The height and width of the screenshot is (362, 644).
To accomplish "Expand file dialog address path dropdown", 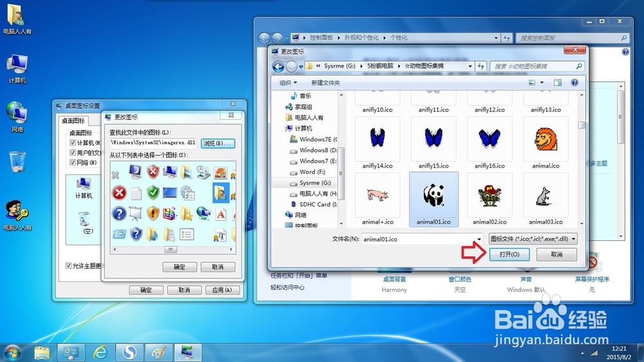I will tap(470, 66).
